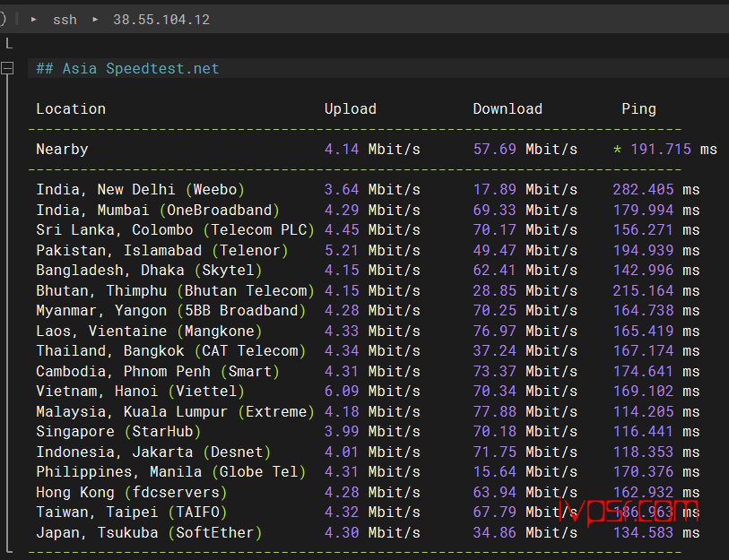Select 'Laos, Vientaine (Mangkone)' location text

149,332
